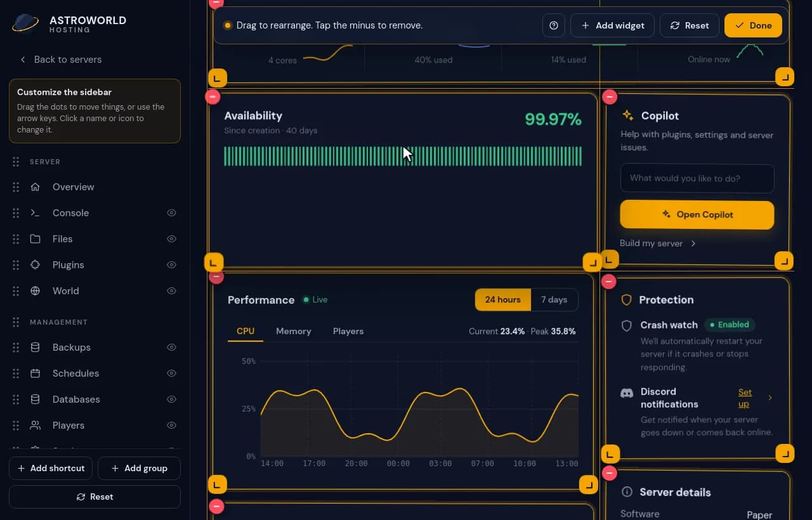The height and width of the screenshot is (520, 812).
Task: Click the drag dots next to Files
Action: 16,239
